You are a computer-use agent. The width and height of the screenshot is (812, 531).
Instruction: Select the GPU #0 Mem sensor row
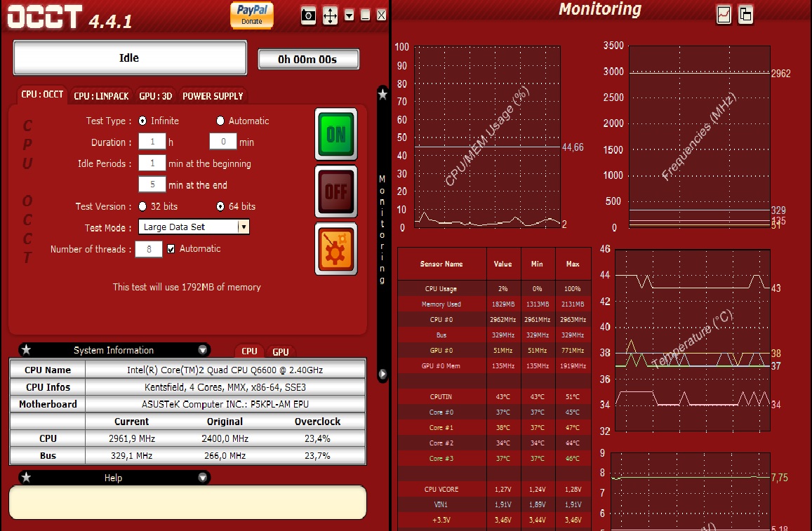pos(494,366)
